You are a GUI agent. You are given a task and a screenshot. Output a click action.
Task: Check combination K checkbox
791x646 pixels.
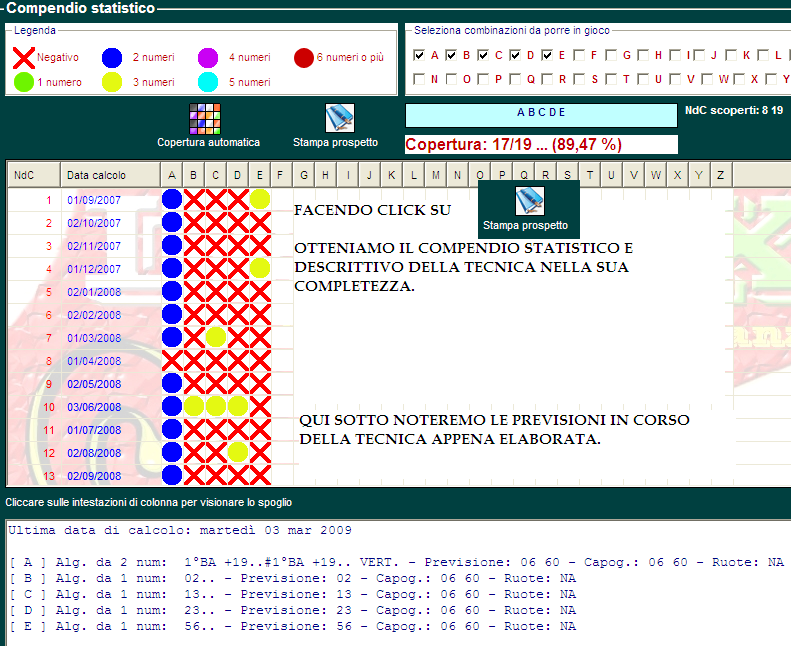(x=731, y=55)
